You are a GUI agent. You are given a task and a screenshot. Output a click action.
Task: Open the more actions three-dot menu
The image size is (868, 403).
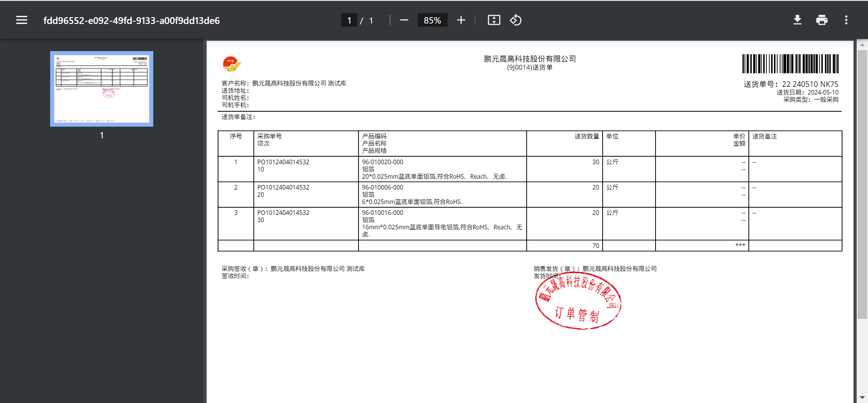click(846, 20)
